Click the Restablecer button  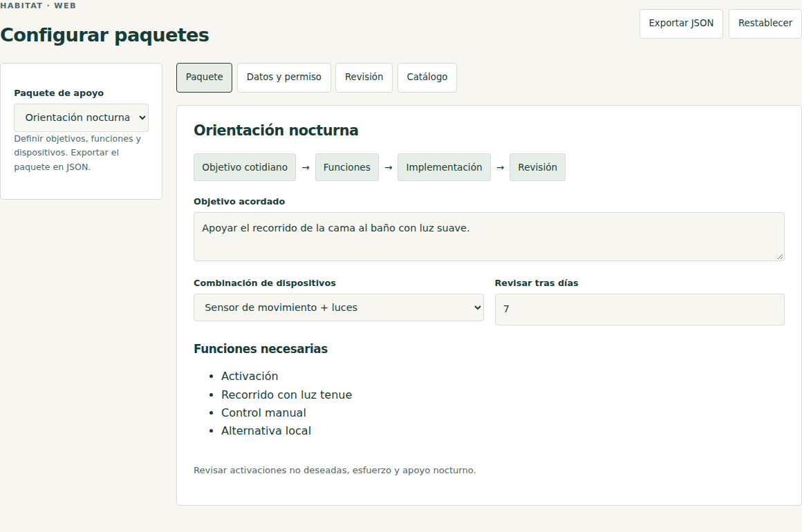point(765,23)
